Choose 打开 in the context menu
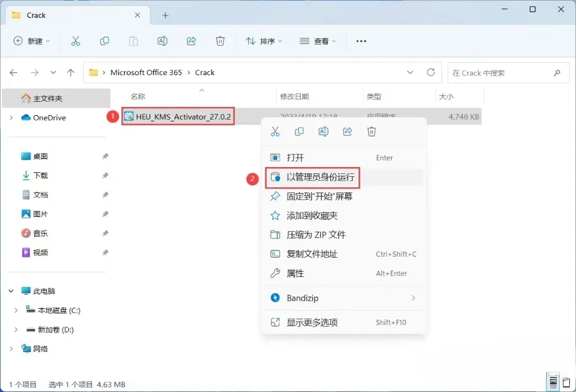The height and width of the screenshot is (392, 576). 344,158
